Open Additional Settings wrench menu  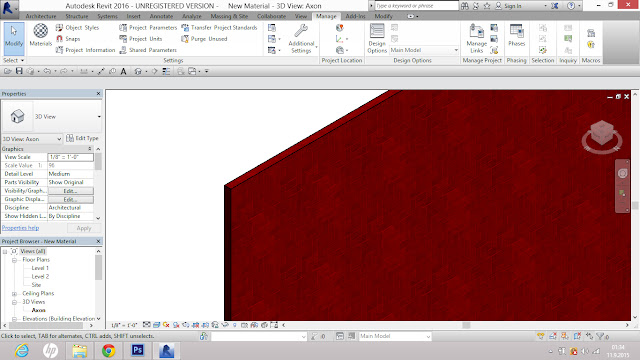(x=301, y=38)
